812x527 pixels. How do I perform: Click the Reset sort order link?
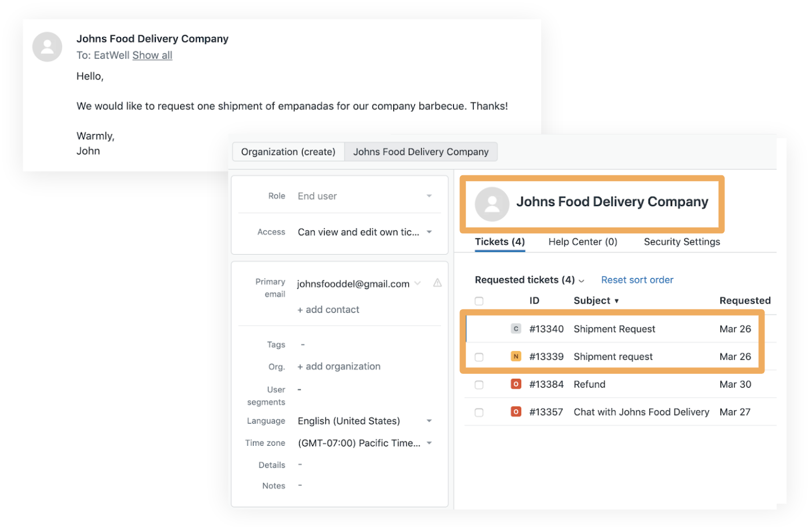coord(637,280)
